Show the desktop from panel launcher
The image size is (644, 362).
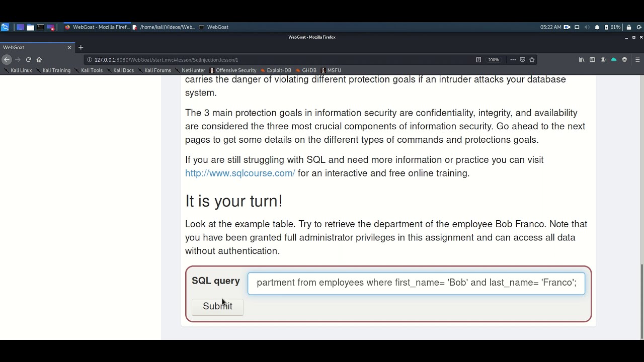(20, 27)
